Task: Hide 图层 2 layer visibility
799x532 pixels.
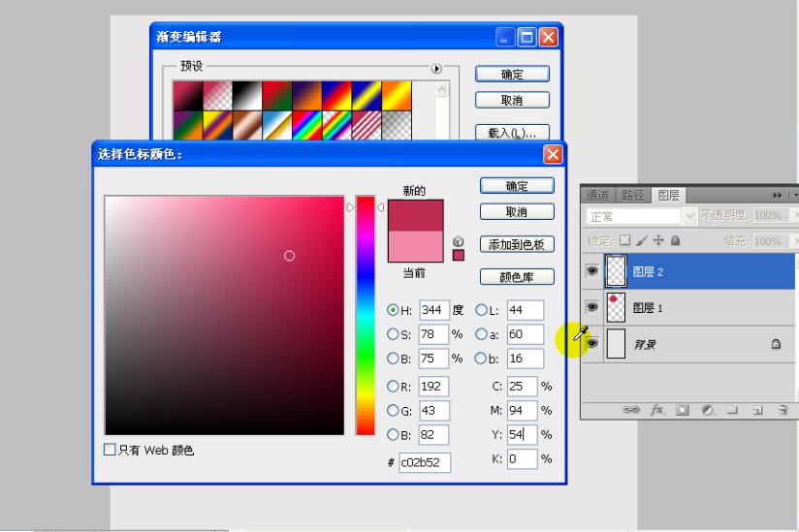Action: click(x=591, y=270)
